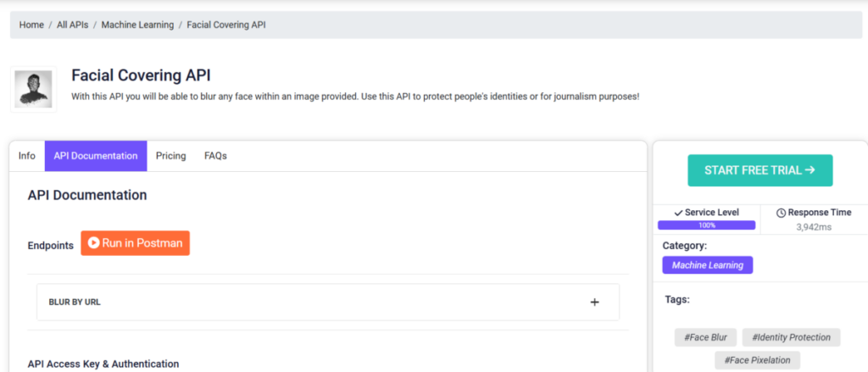
Task: Select the API Documentation tab
Action: pyautogui.click(x=96, y=156)
